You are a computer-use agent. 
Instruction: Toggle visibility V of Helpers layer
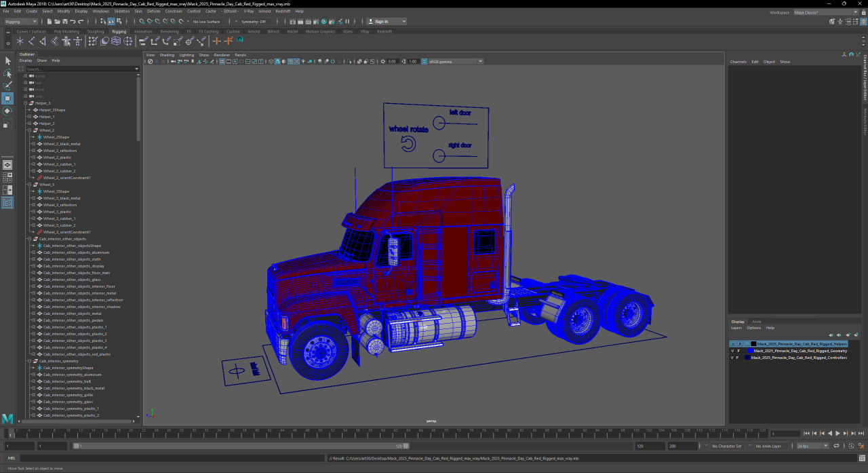coord(732,344)
